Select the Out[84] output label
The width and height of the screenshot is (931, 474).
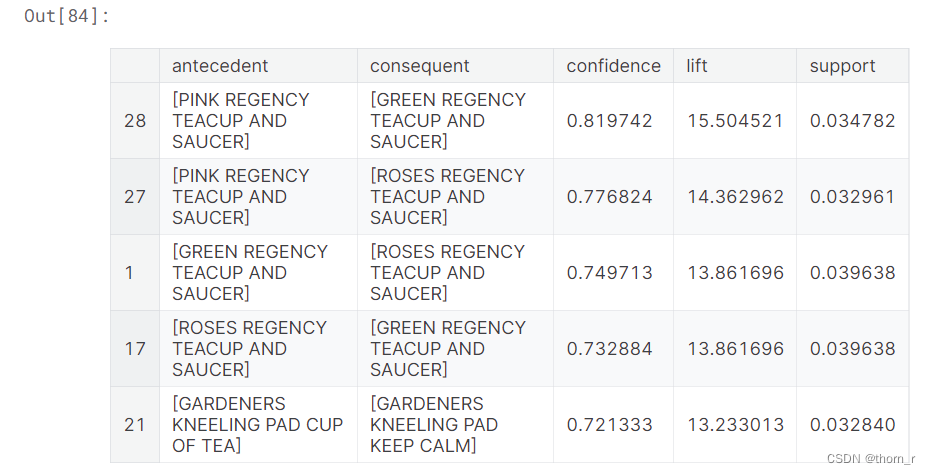click(67, 16)
